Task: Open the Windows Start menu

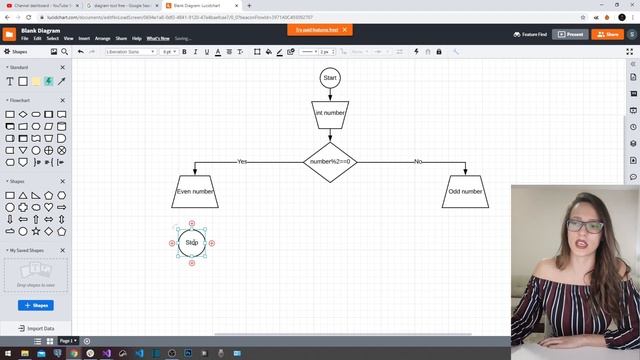Action: (8, 353)
